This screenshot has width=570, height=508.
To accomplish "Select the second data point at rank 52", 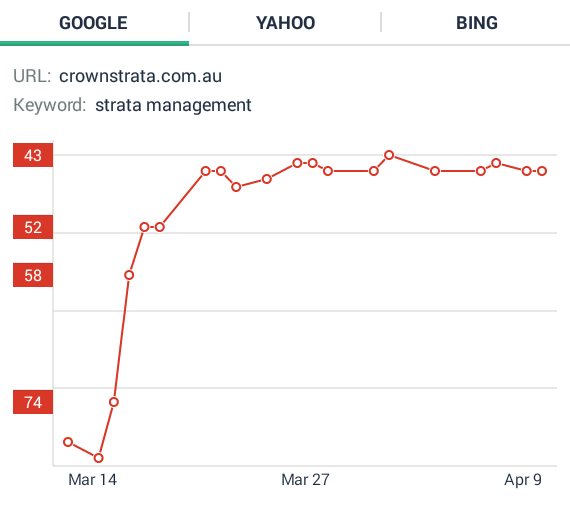I will click(160, 227).
